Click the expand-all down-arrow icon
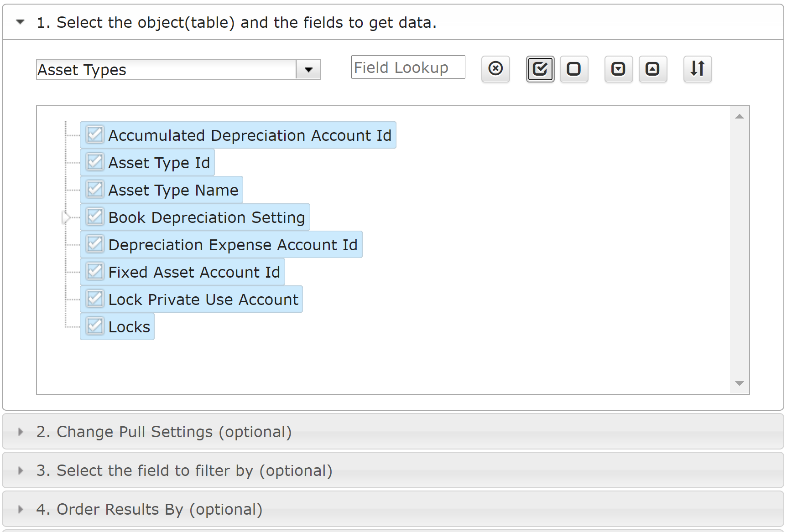Viewport: 787px width, 532px height. click(619, 69)
